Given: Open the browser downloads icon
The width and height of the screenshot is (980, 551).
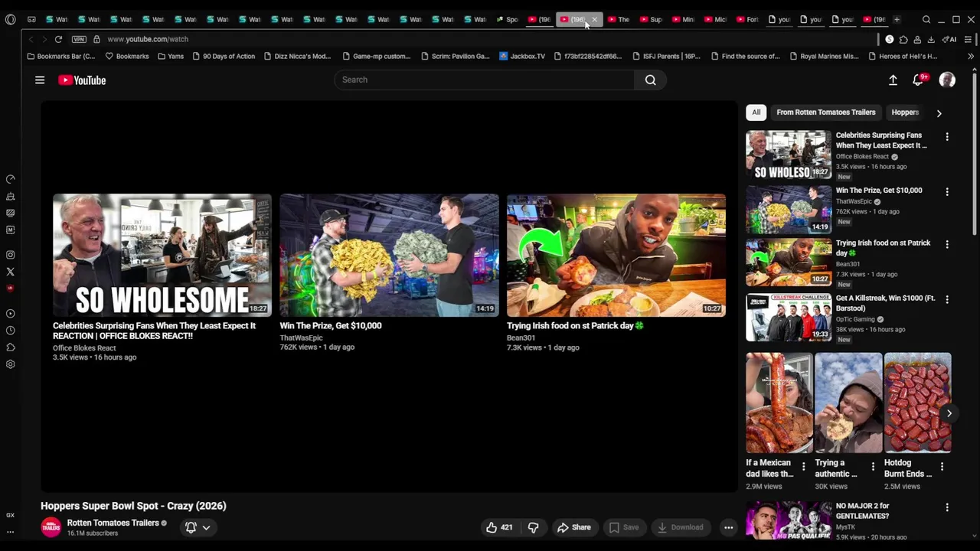Looking at the screenshot, I should (x=931, y=39).
